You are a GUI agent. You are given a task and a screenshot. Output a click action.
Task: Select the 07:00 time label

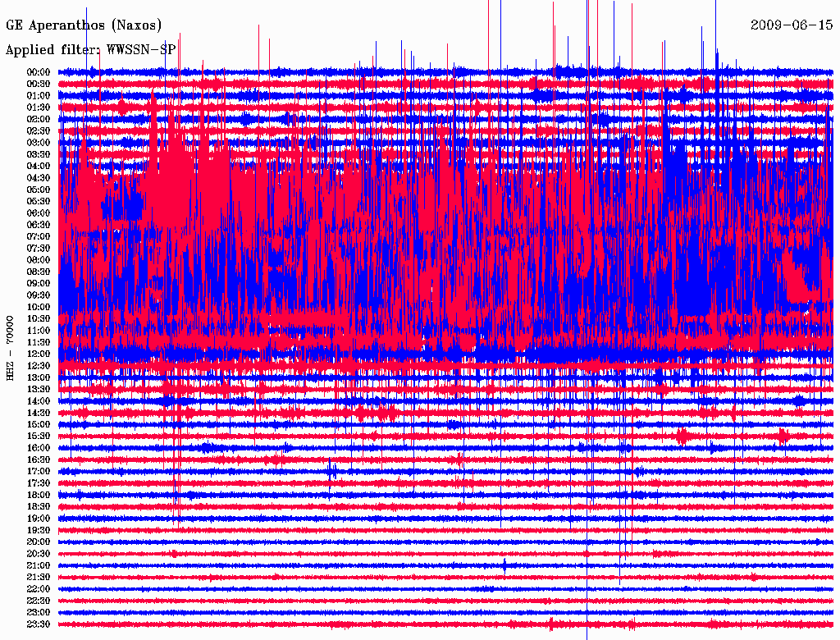pyautogui.click(x=39, y=237)
